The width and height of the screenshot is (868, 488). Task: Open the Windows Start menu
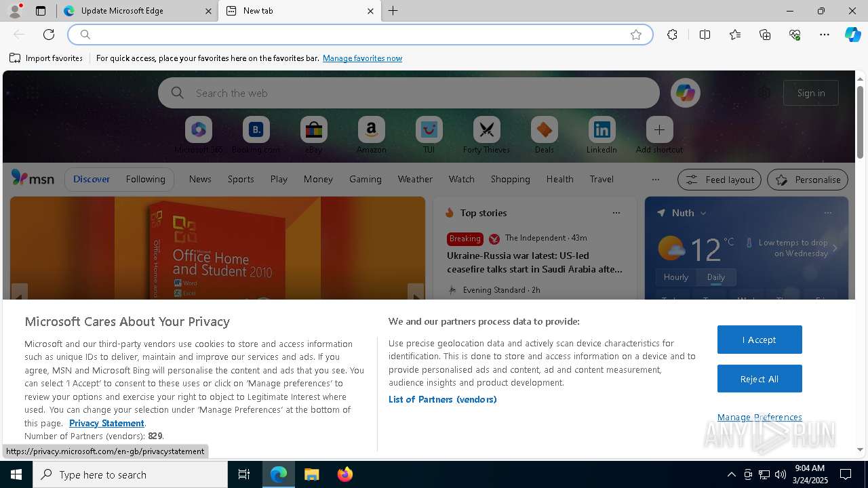16,474
